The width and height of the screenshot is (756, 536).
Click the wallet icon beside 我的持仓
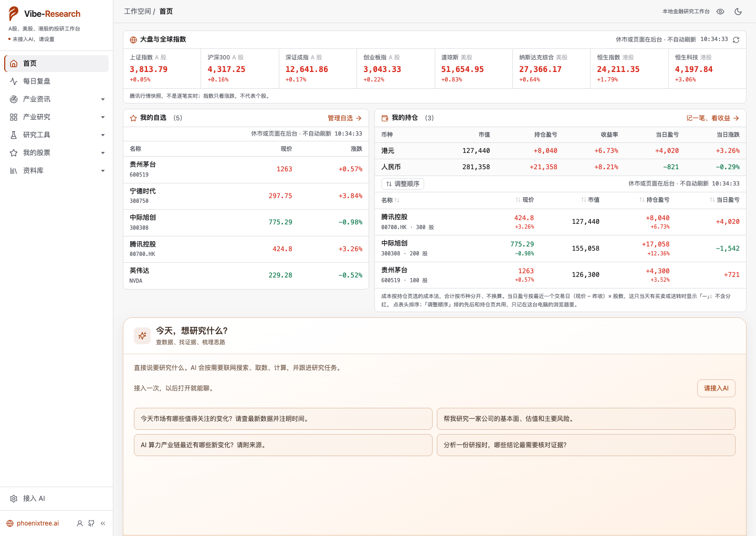coord(385,118)
